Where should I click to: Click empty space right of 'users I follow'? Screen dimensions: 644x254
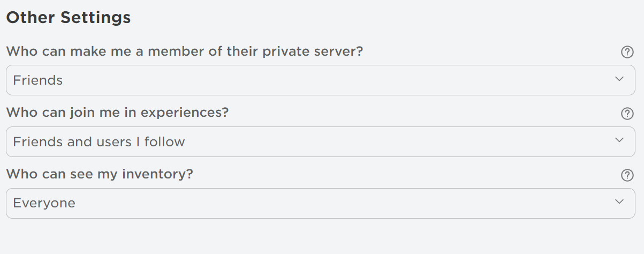click(x=375, y=142)
